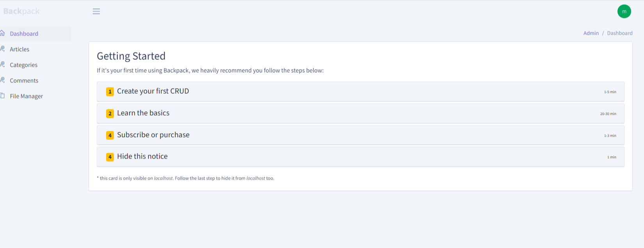Image resolution: width=644 pixels, height=248 pixels.
Task: Expand the Create your first CRUD step
Action: pos(153,91)
